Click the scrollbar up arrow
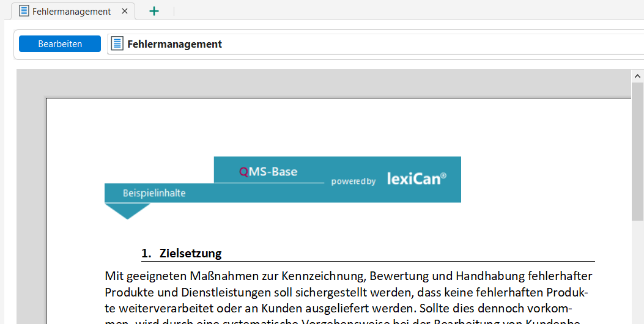This screenshot has height=324, width=644. (x=637, y=76)
